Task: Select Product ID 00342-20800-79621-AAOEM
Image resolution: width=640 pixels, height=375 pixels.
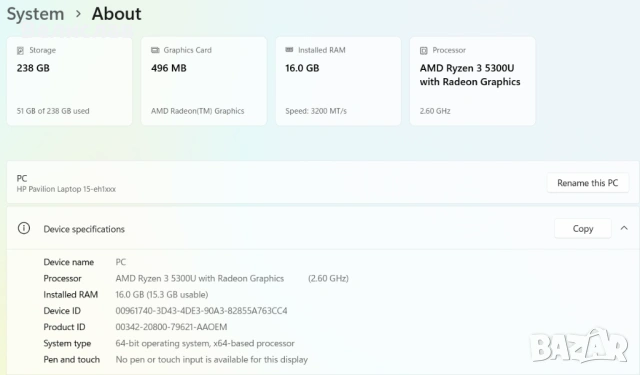Action: coord(171,327)
